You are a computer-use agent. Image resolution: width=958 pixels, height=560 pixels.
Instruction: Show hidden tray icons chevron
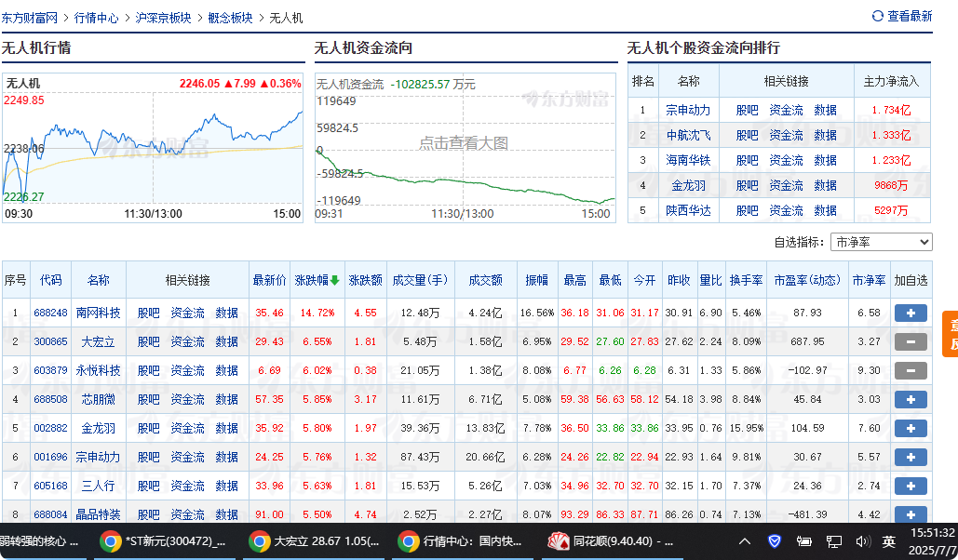745,541
